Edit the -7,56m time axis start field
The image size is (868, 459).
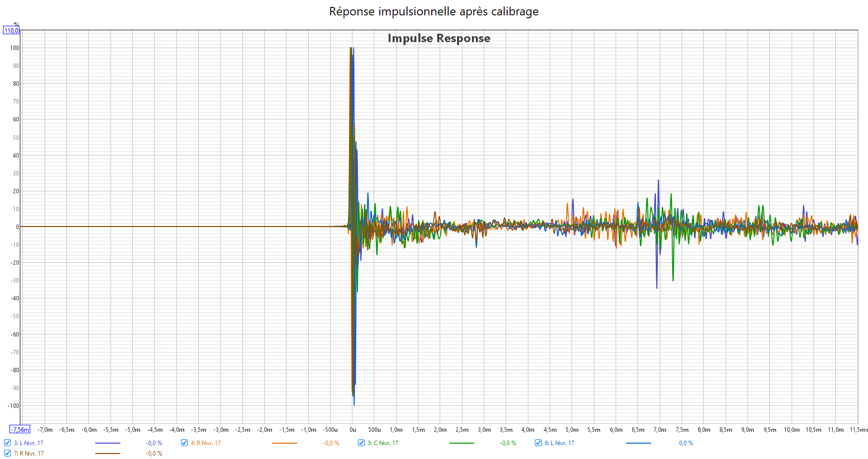[x=20, y=429]
